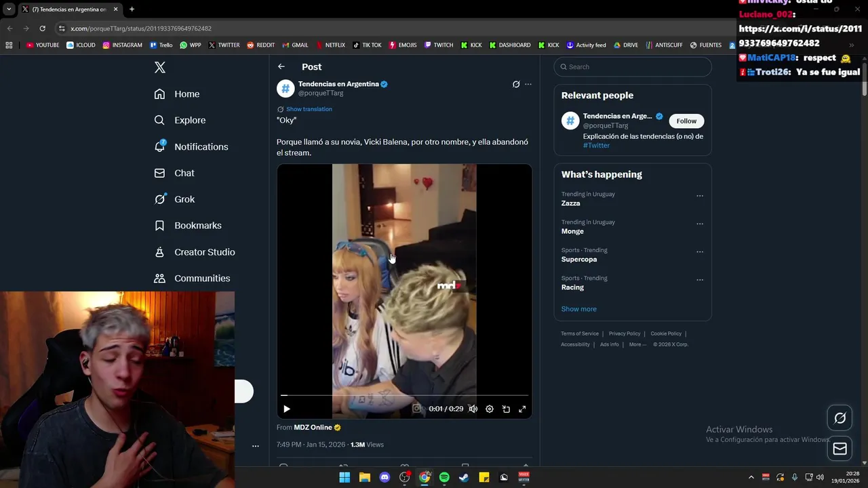This screenshot has height=488, width=868.
Task: Open the TIK TOK bookmark
Action: [367, 45]
